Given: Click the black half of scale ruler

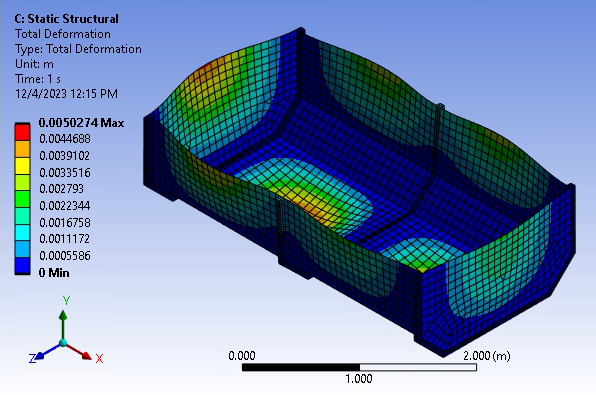Looking at the screenshot, I should click(x=301, y=367).
